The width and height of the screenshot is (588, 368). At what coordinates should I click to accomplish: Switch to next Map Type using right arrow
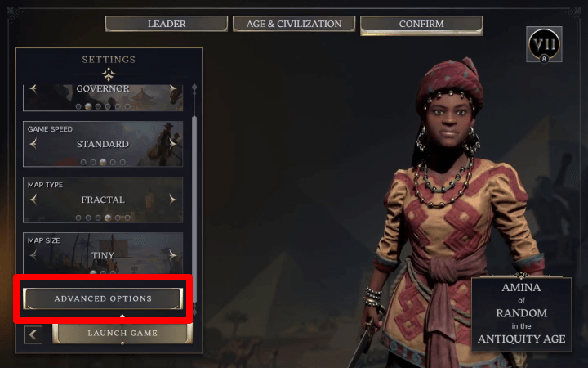pos(172,200)
